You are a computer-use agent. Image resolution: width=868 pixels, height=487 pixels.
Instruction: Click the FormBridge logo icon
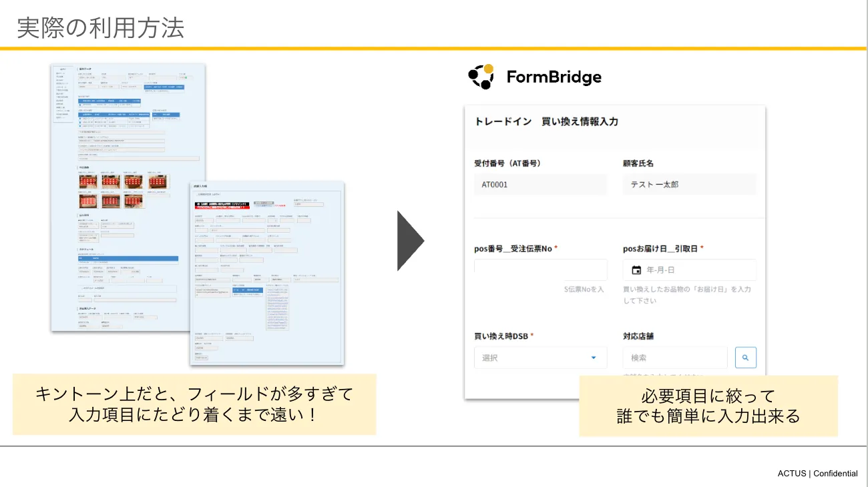tap(481, 77)
